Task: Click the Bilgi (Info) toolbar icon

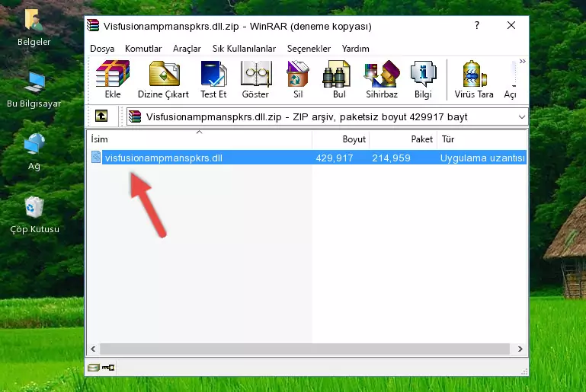Action: [423, 79]
